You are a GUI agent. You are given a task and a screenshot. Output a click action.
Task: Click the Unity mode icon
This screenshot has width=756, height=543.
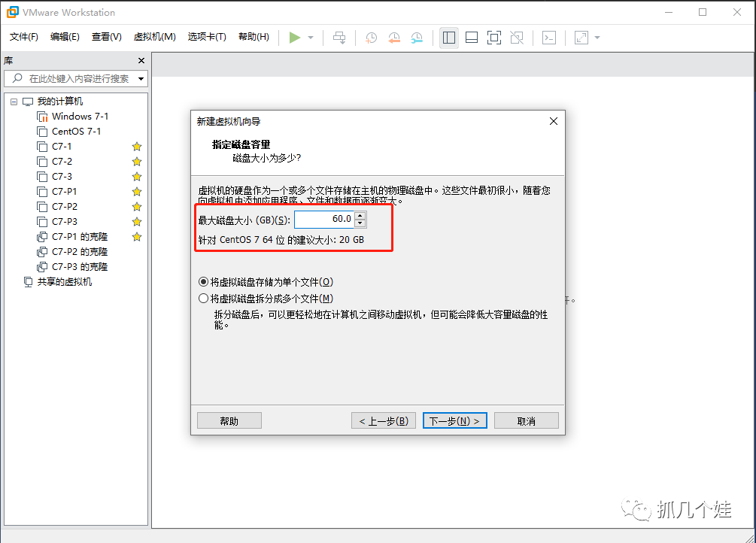(x=517, y=38)
